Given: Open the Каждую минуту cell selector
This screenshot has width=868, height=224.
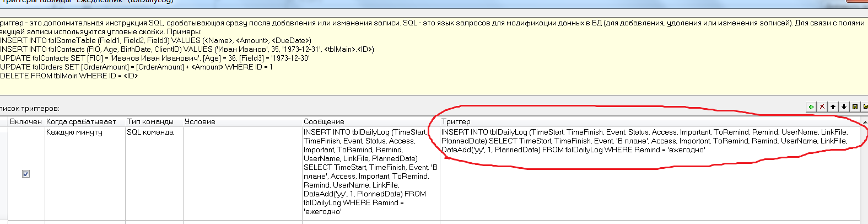Looking at the screenshot, I should [85, 132].
